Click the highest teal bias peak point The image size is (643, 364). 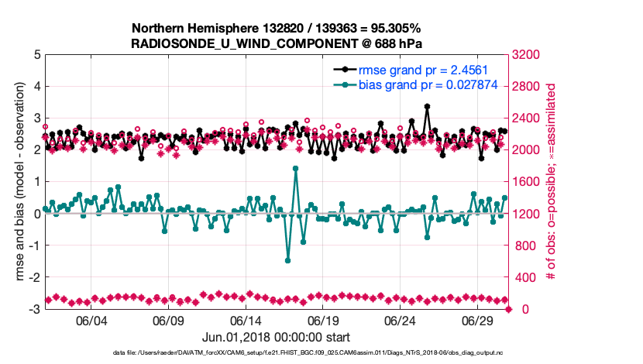coord(296,168)
